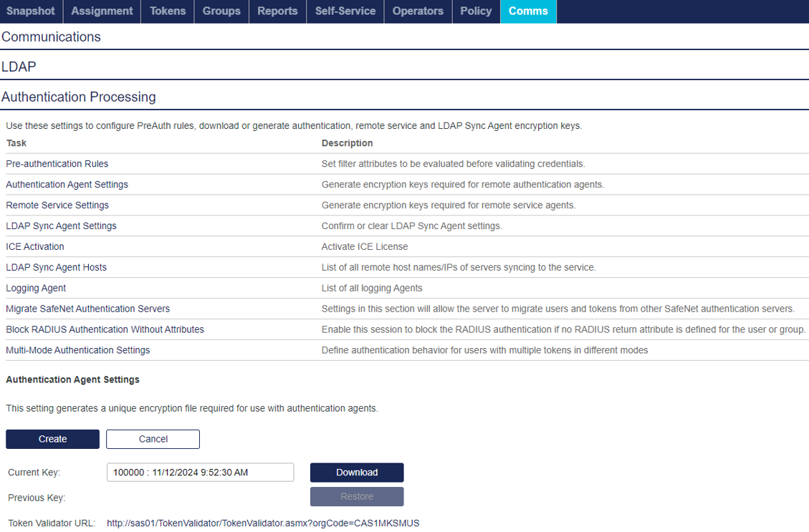809x532 pixels.
Task: Open Pre-authentication Rules task
Action: [x=57, y=164]
